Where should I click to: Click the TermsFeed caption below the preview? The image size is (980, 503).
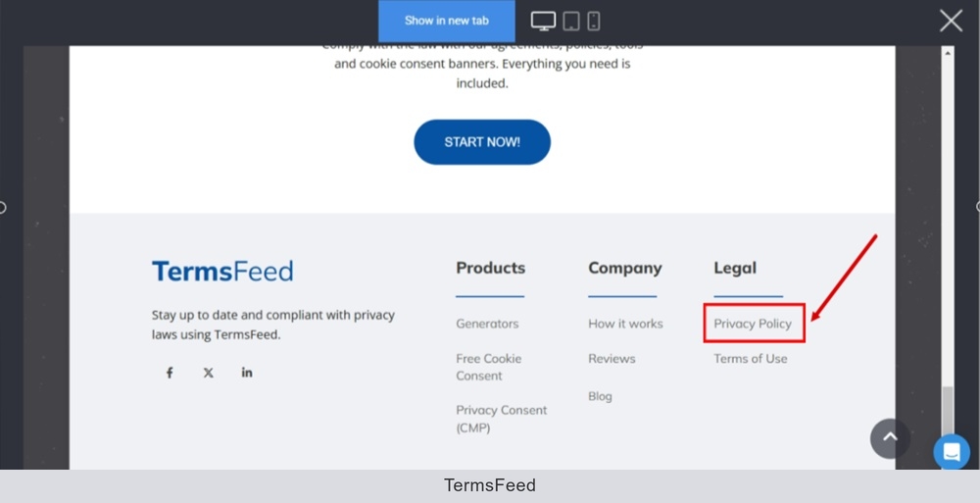coord(489,485)
